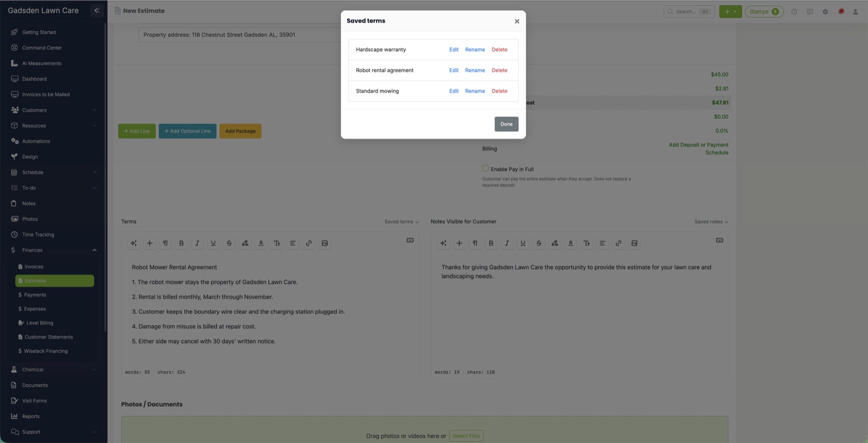Open Payments in the Finances submenu
868x443 pixels.
tap(35, 295)
